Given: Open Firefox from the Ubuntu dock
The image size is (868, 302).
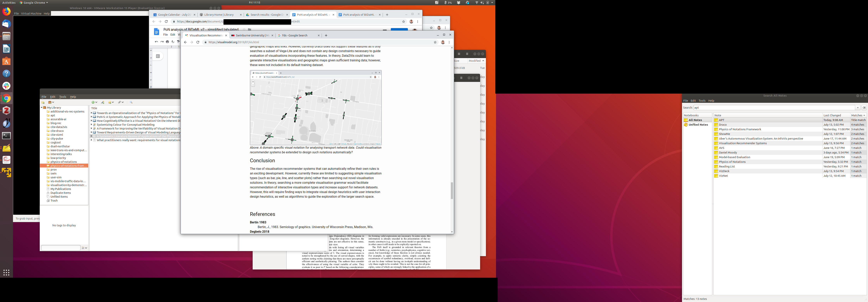Looking at the screenshot, I should click(6, 11).
